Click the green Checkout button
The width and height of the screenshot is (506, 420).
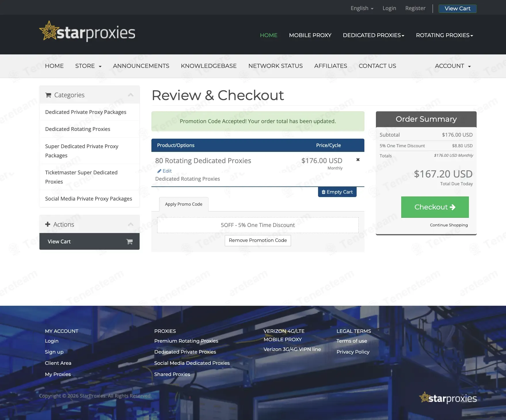pyautogui.click(x=435, y=207)
